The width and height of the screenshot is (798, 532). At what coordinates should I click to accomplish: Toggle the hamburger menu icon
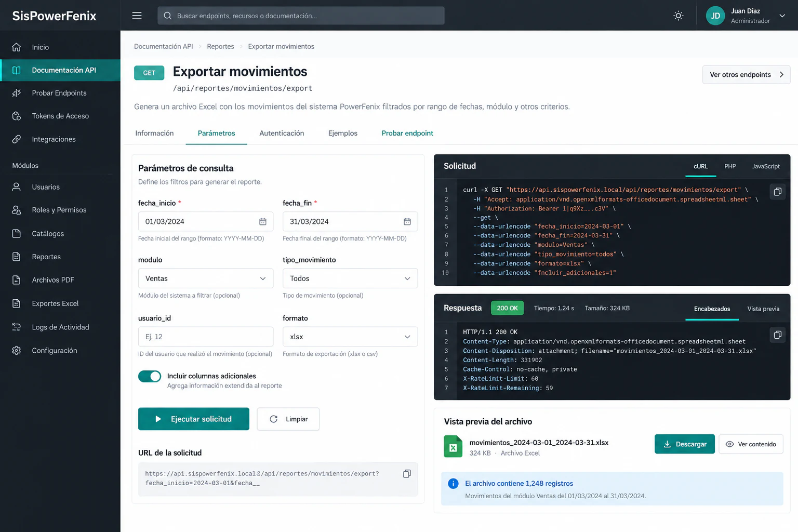coord(137,16)
